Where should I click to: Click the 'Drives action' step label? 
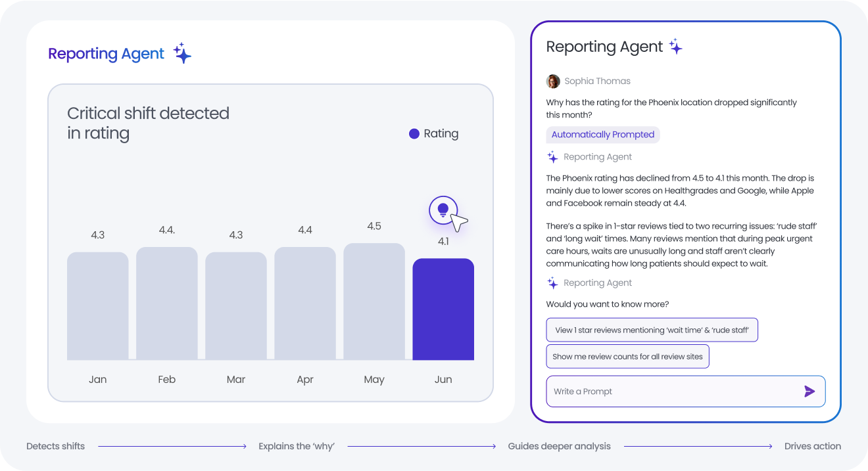pos(812,447)
